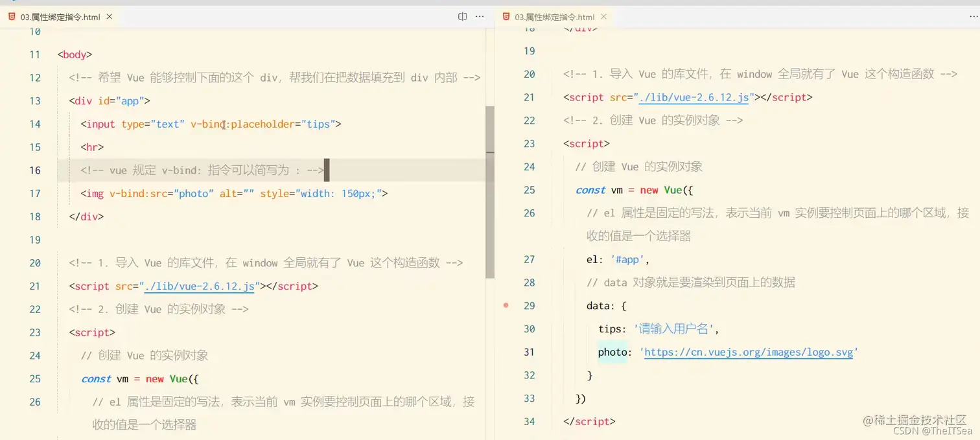Click the closing </div> on left line 18
Viewport: 980px width, 440px height.
pos(86,216)
